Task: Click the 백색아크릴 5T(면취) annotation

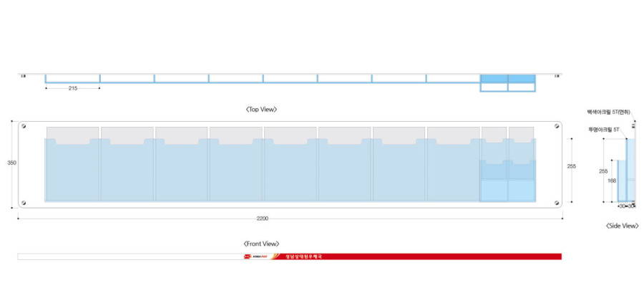Action: pyautogui.click(x=608, y=112)
